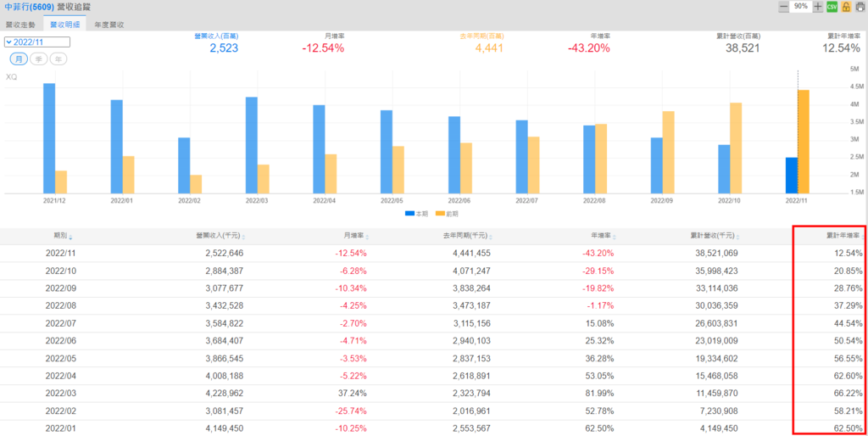868x436 pixels.
Task: Open the 2022/11 period dropdown
Action: (37, 42)
